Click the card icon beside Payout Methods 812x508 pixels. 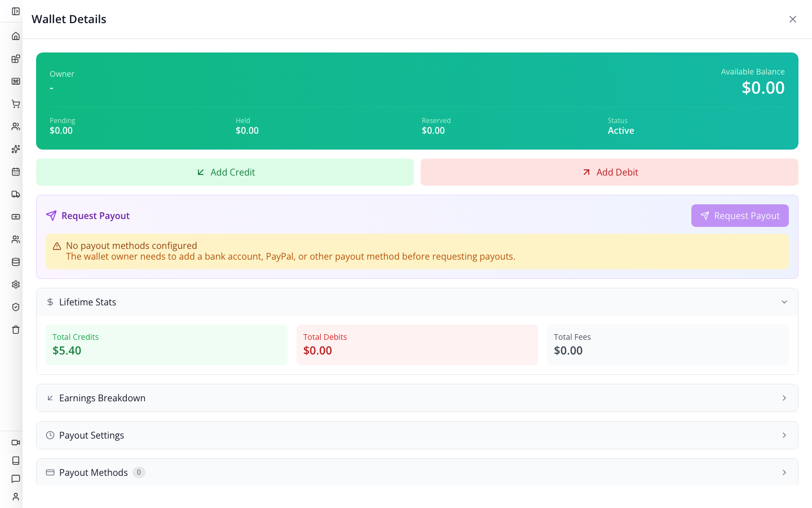tap(50, 472)
